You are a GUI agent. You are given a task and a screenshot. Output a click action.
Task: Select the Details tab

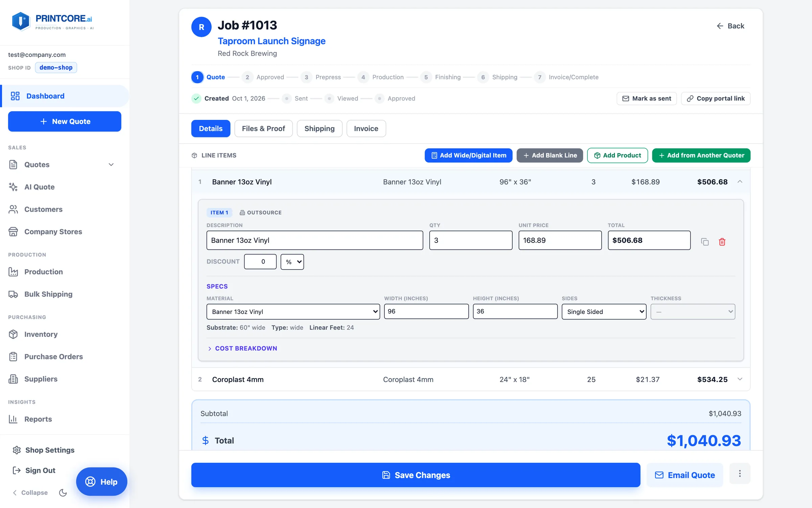tap(210, 129)
